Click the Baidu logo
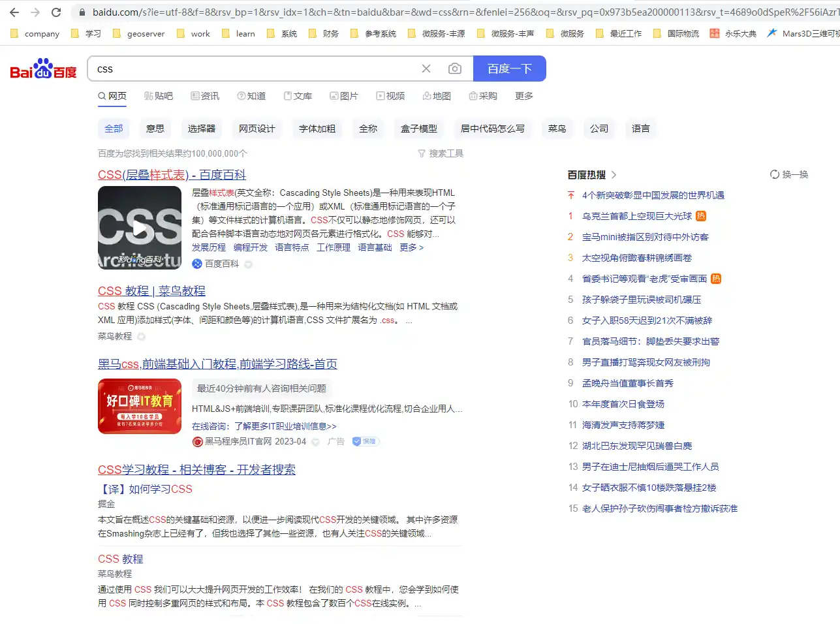 tap(43, 69)
